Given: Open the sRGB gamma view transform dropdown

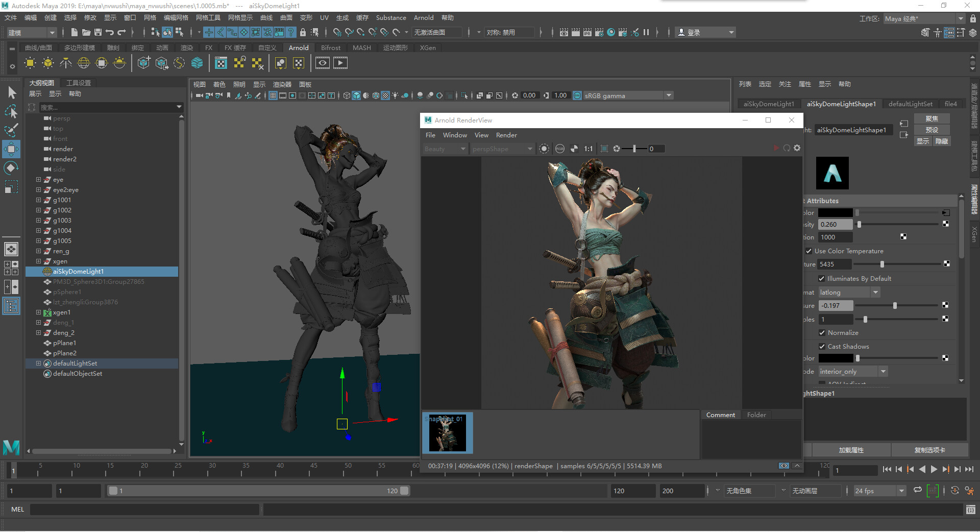Looking at the screenshot, I should [x=628, y=95].
